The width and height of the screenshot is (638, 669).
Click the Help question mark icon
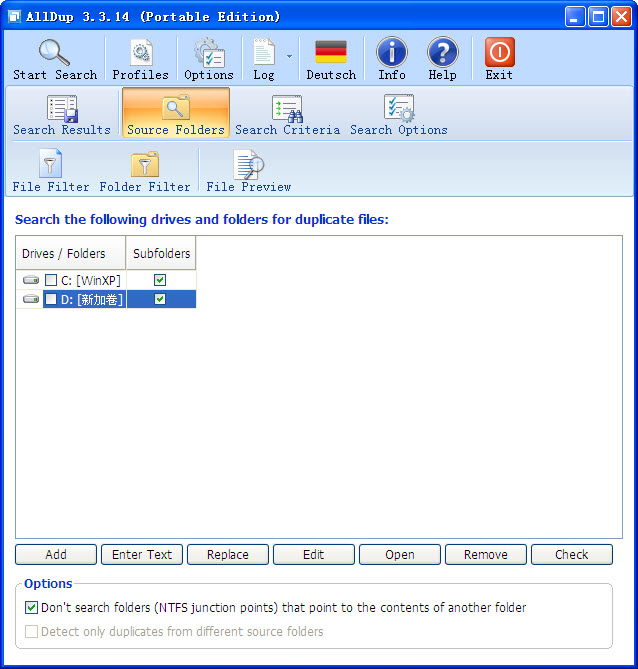(x=442, y=53)
